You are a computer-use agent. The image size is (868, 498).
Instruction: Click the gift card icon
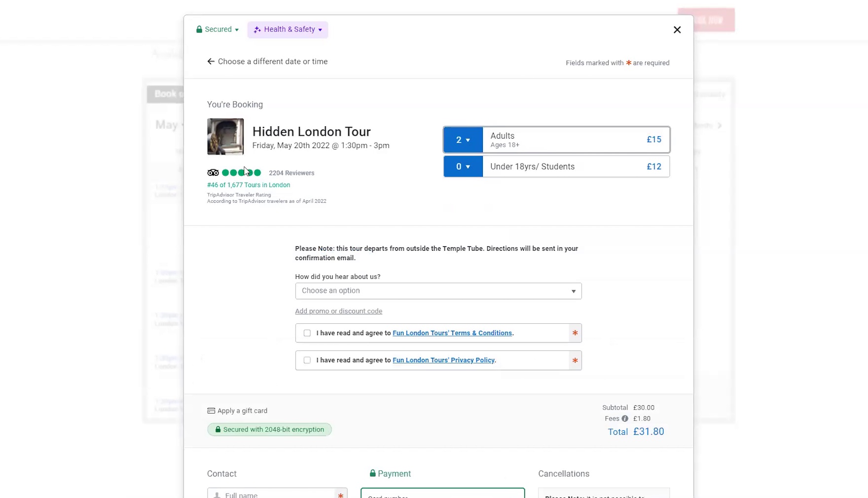click(x=211, y=411)
